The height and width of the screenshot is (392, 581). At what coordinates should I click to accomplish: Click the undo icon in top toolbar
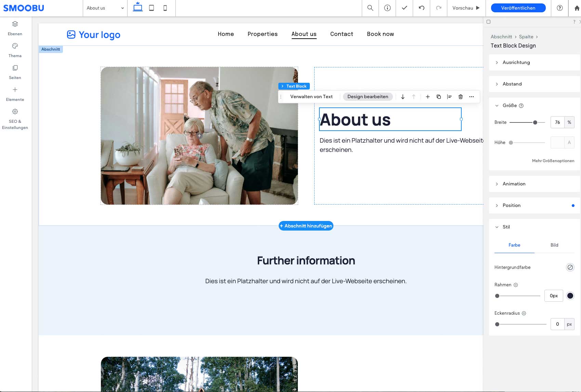421,8
